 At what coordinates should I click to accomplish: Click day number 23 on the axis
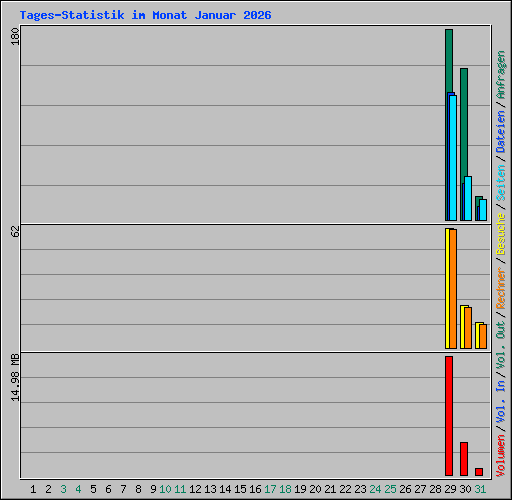360,489
